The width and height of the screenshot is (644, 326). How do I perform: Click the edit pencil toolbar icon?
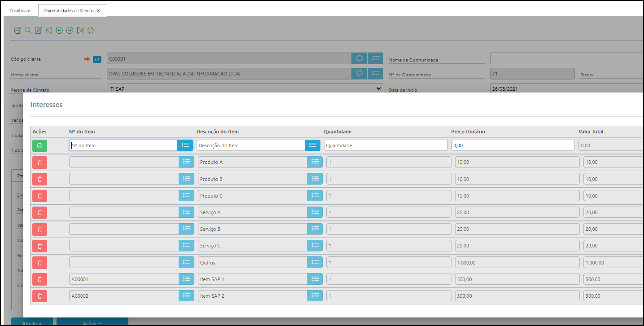click(39, 31)
